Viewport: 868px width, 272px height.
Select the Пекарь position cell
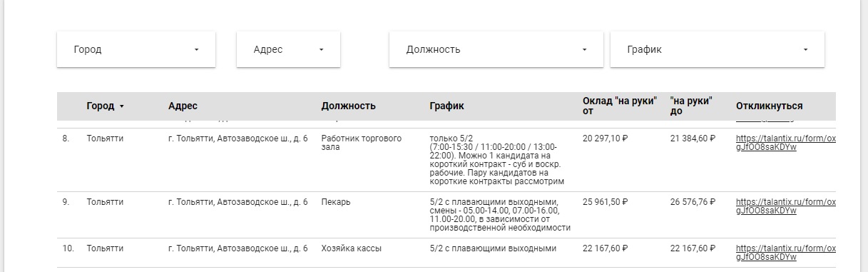[336, 202]
